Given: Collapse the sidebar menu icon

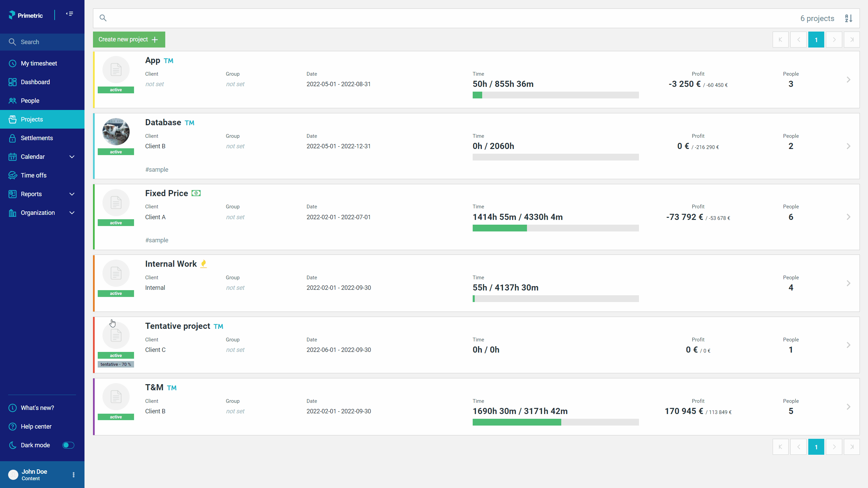Looking at the screenshot, I should coord(70,14).
